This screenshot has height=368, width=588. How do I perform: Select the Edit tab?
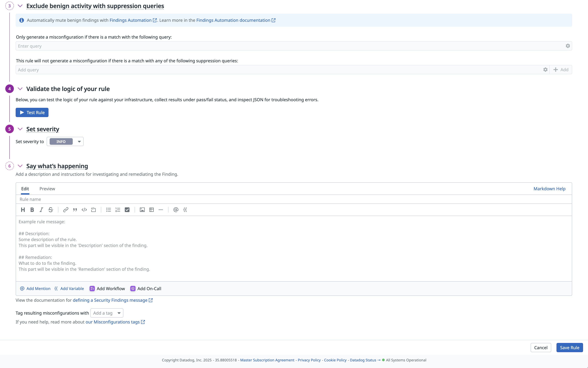(25, 189)
